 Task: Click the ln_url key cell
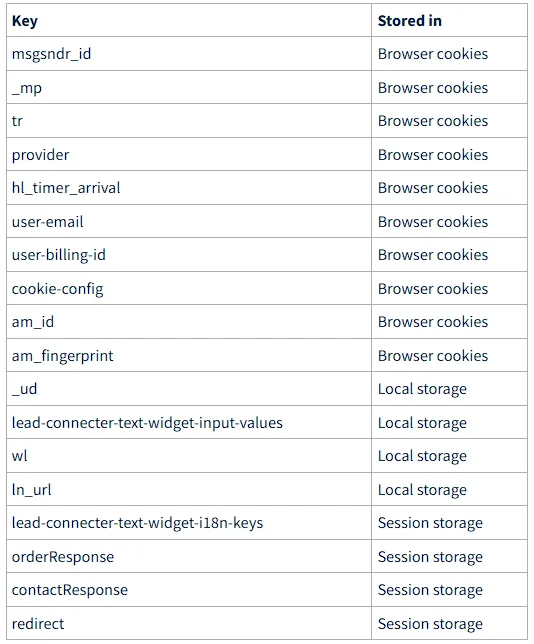pyautogui.click(x=189, y=489)
